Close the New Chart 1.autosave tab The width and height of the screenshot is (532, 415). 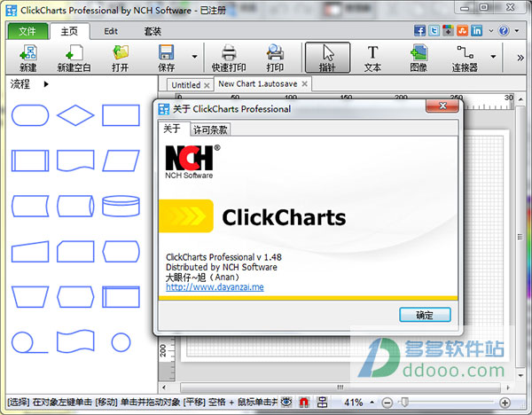(x=305, y=84)
